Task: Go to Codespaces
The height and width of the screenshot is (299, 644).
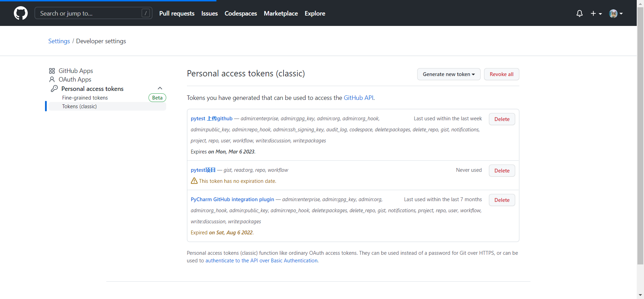Action: [241, 13]
